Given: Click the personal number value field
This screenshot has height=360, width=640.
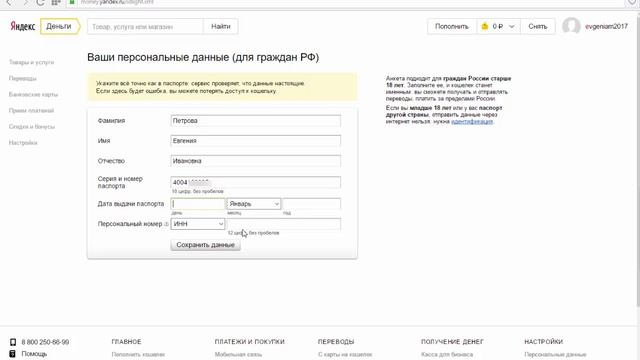Looking at the screenshot, I should pos(284,224).
